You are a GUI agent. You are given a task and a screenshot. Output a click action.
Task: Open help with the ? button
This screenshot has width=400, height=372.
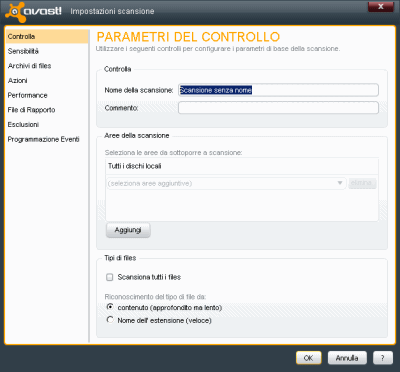(x=383, y=358)
